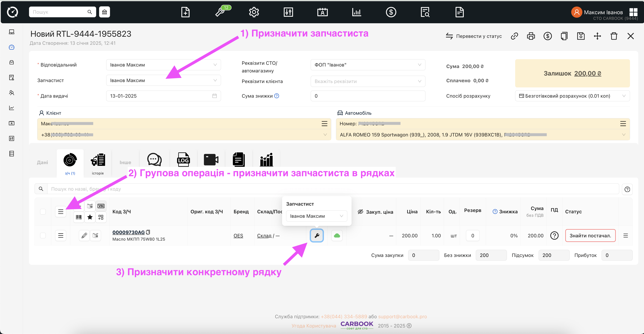644x334 pixels.
Task: Click the pencil edit icon in the row
Action: tap(84, 235)
